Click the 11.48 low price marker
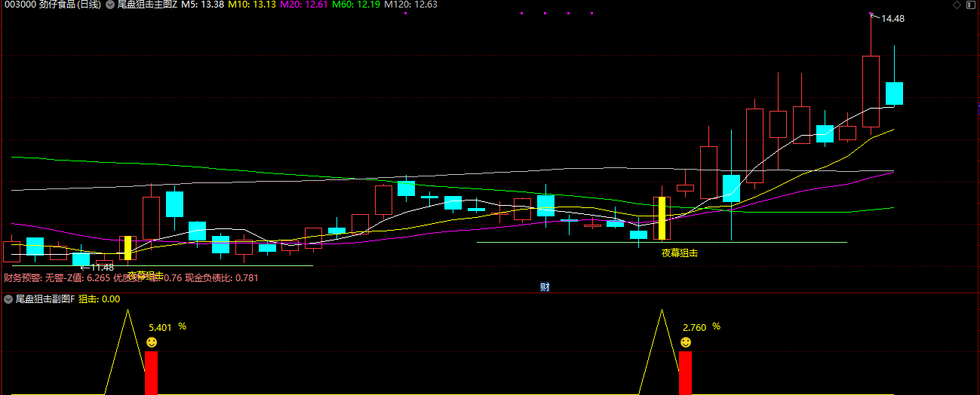The width and height of the screenshot is (980, 395). (x=101, y=267)
